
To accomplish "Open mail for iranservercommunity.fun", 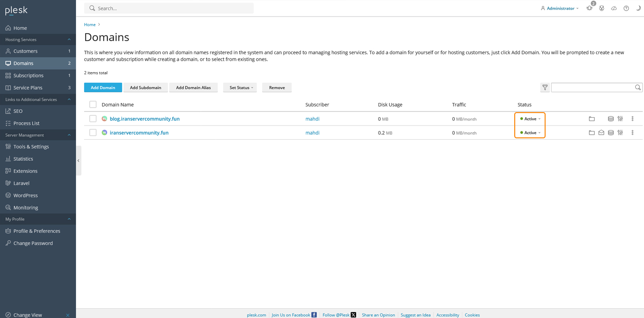I will pyautogui.click(x=601, y=133).
